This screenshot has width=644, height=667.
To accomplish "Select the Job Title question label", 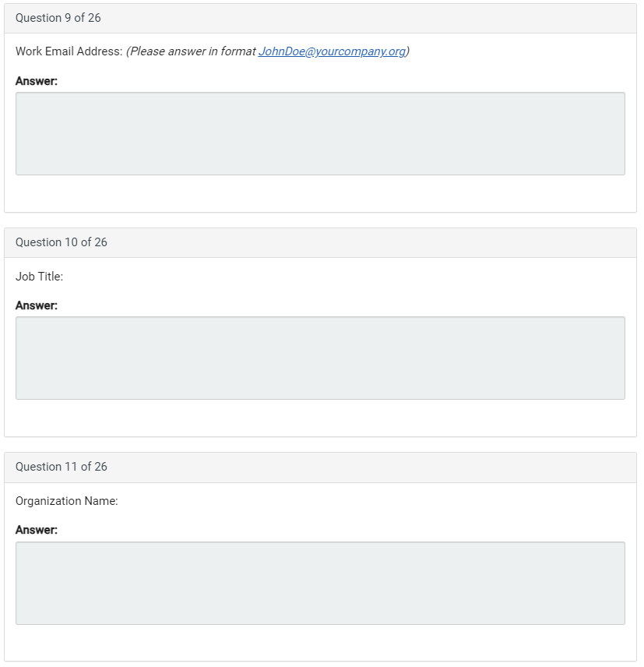I will tap(39, 277).
